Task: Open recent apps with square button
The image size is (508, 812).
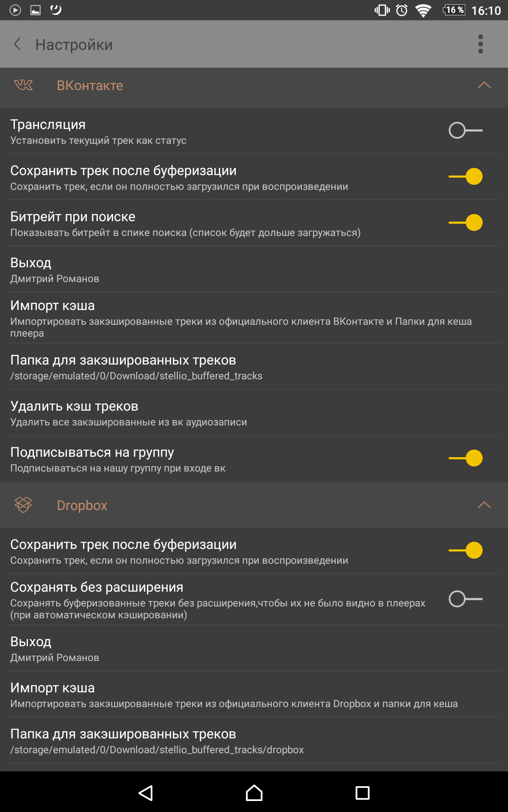Action: [362, 793]
